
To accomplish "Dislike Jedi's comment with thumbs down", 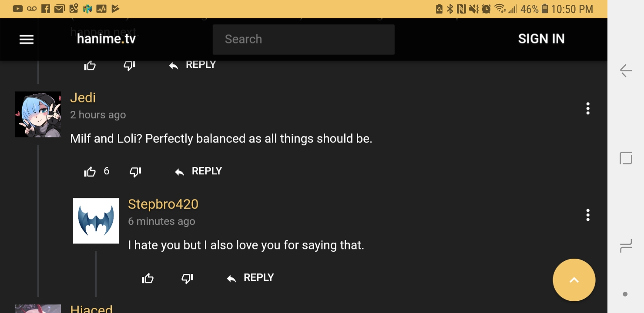I will (x=135, y=172).
